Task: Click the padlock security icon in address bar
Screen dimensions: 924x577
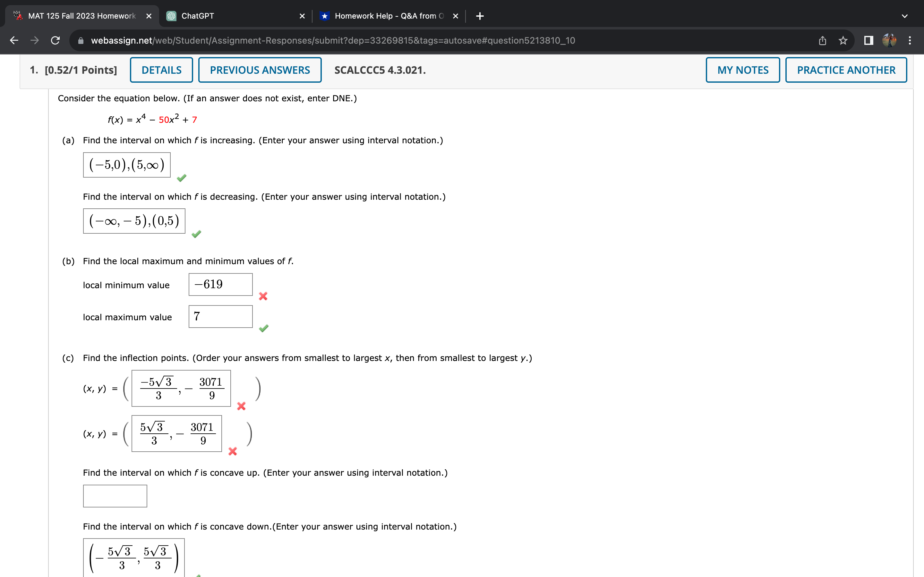Action: [81, 40]
